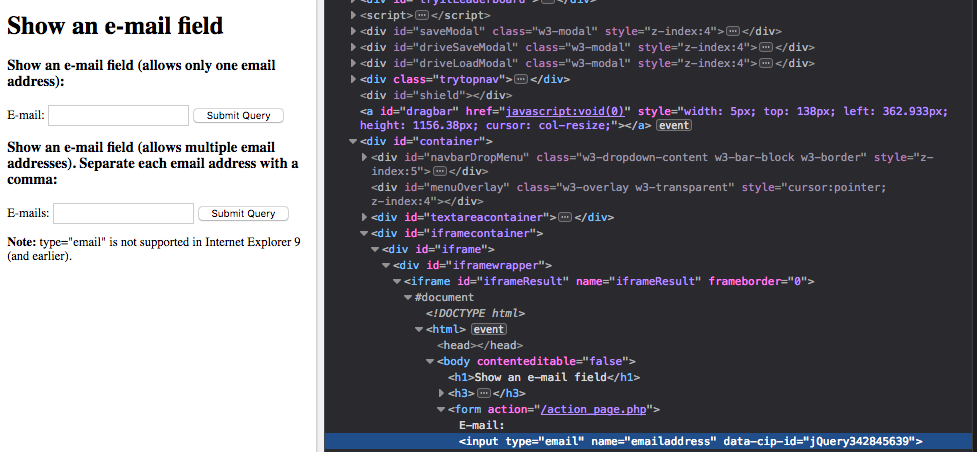Collapse the form action_page.php node

(441, 410)
